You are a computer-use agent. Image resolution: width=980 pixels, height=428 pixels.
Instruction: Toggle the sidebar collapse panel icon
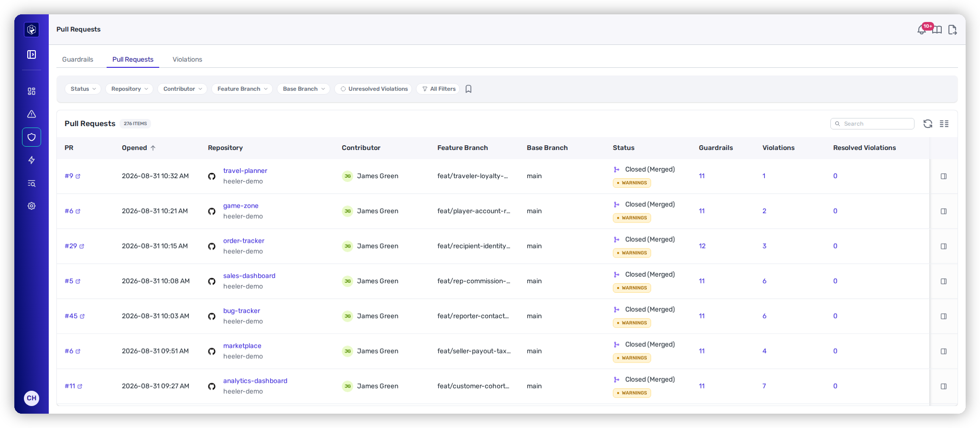coord(32,54)
